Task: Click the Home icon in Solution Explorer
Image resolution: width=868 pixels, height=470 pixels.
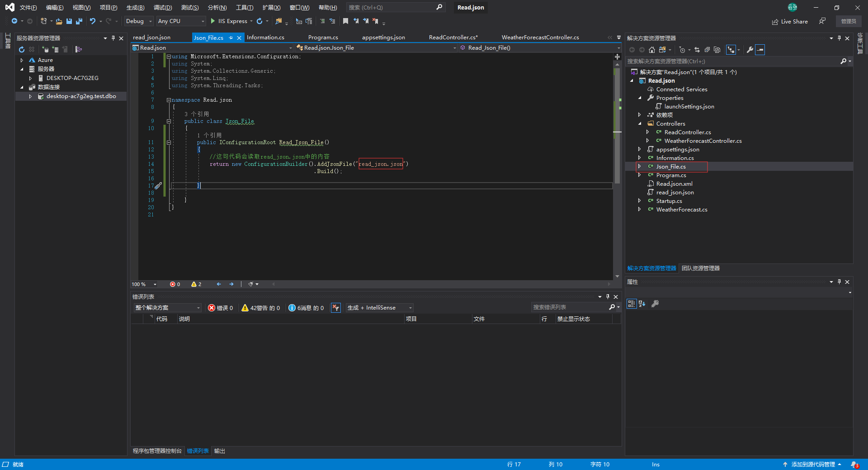Action: coord(651,50)
